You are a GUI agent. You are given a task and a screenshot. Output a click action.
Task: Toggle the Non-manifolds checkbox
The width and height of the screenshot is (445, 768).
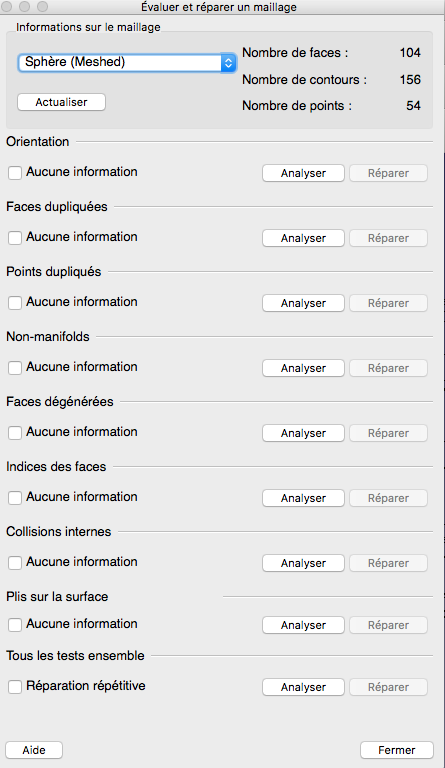point(15,368)
